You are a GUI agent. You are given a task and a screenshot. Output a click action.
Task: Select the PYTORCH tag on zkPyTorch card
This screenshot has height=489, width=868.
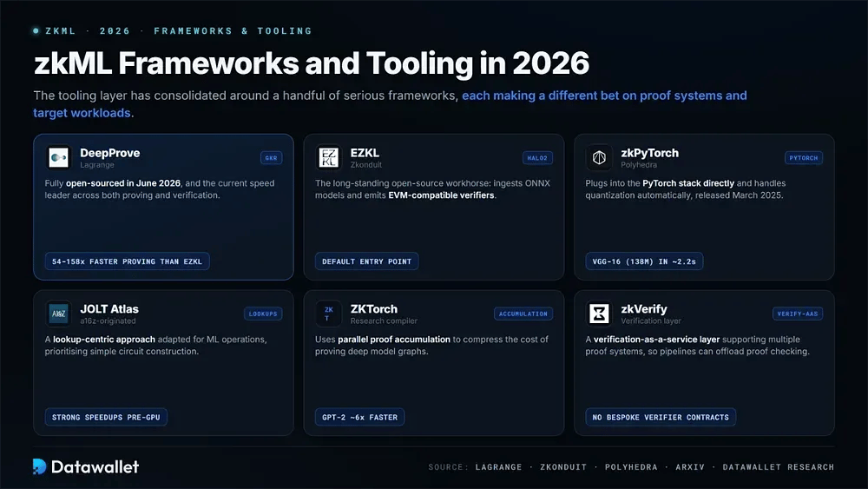(x=803, y=158)
